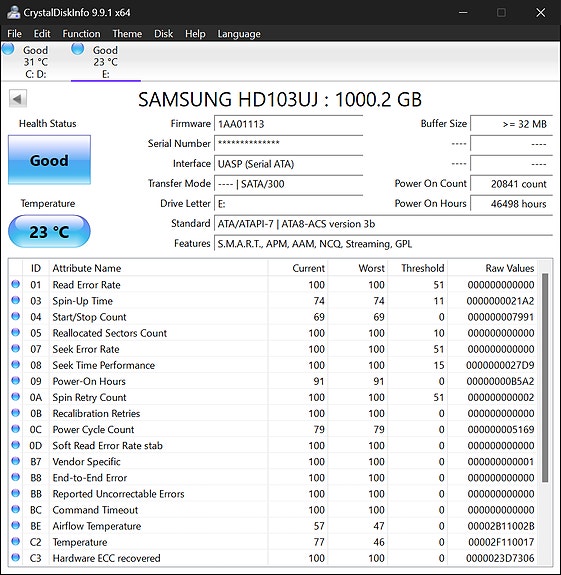Click status orb for Reallocated Sectors Count
561x575 pixels.
15,333
